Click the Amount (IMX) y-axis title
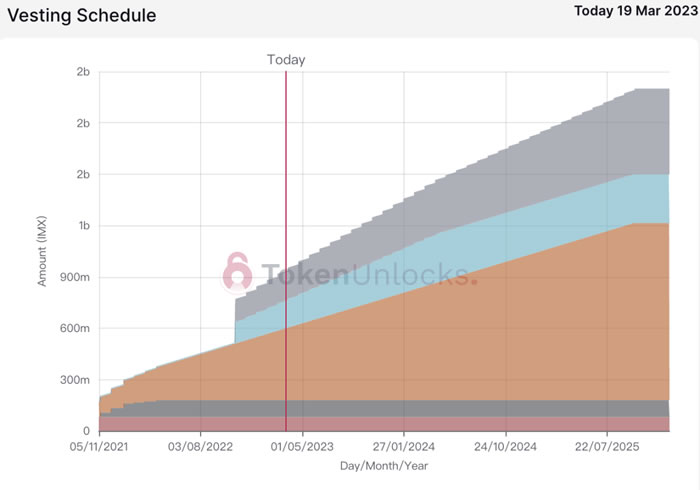This screenshot has height=490, width=700. (x=43, y=251)
